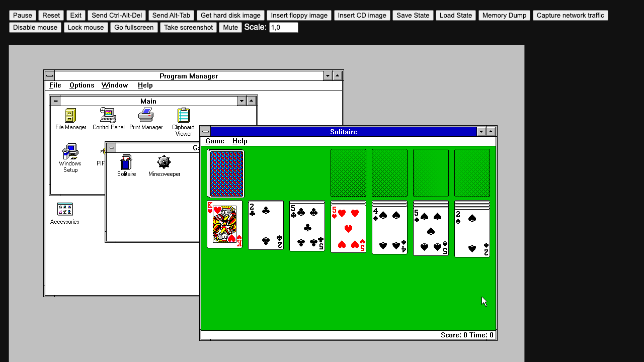Maximize the Program Manager window
644x362 pixels.
338,76
